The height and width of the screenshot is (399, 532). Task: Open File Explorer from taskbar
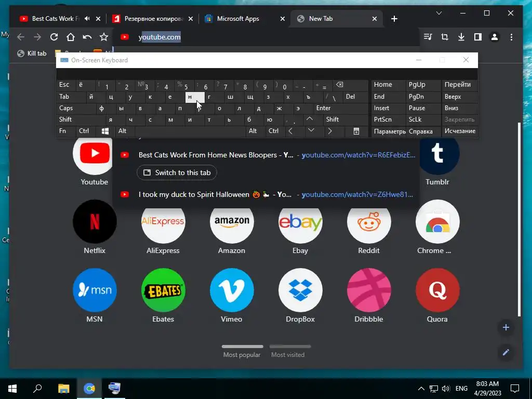(x=64, y=389)
